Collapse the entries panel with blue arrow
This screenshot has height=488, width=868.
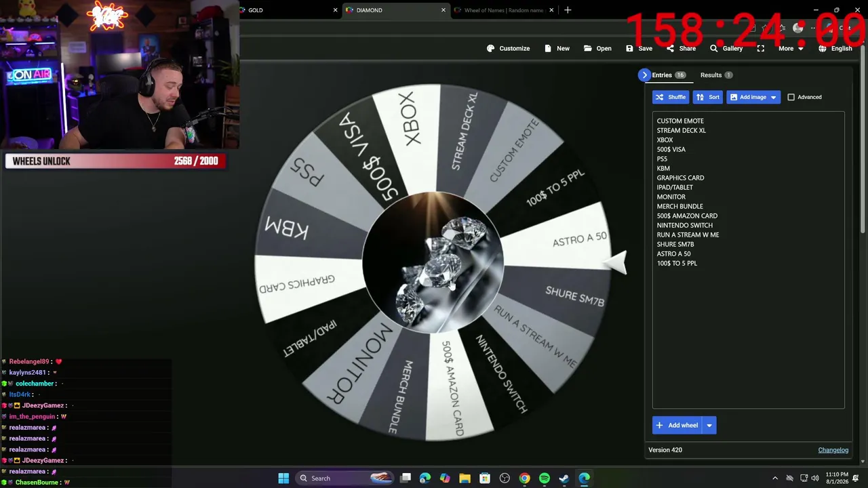point(644,75)
